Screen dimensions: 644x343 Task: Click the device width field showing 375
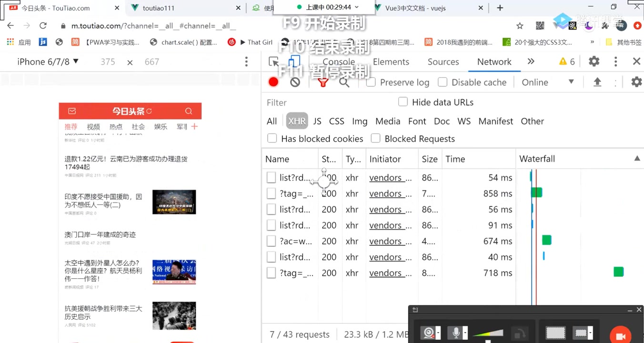[108, 61]
